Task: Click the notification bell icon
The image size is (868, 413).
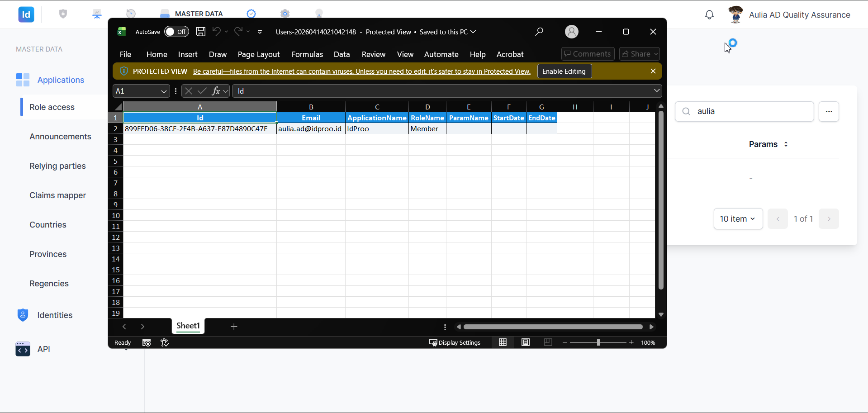Action: [709, 14]
